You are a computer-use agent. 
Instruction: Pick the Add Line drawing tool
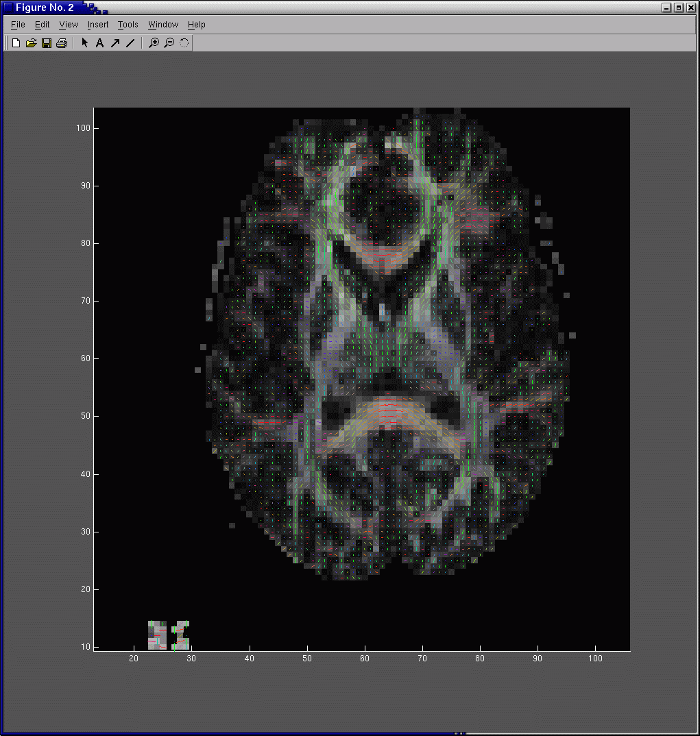[130, 43]
